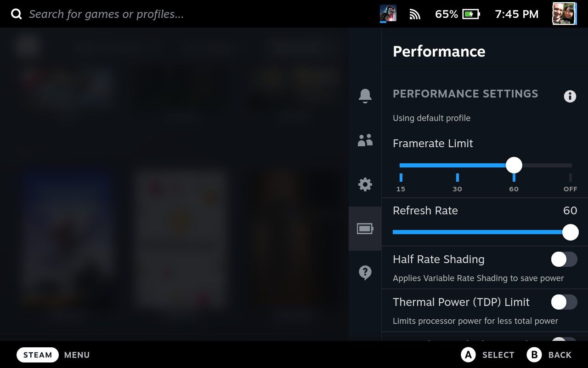Viewport: 588px width, 368px height.
Task: Select the Performance battery tab
Action: coord(365,229)
